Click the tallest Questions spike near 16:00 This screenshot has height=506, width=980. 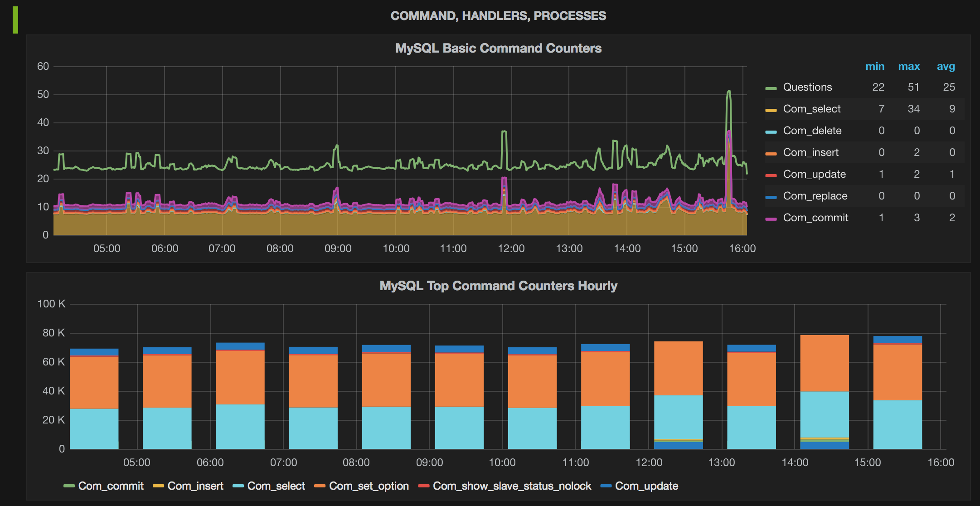point(728,92)
